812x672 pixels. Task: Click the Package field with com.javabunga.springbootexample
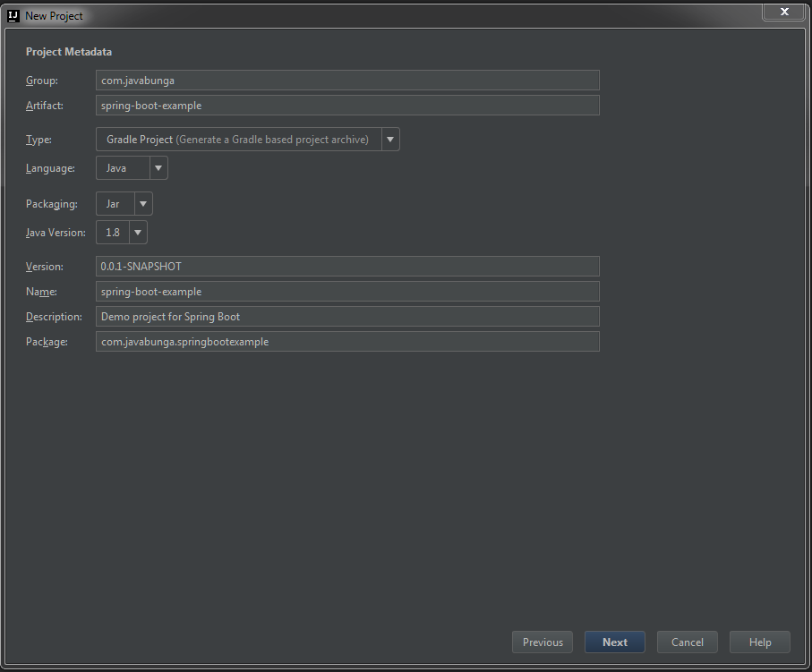click(347, 342)
